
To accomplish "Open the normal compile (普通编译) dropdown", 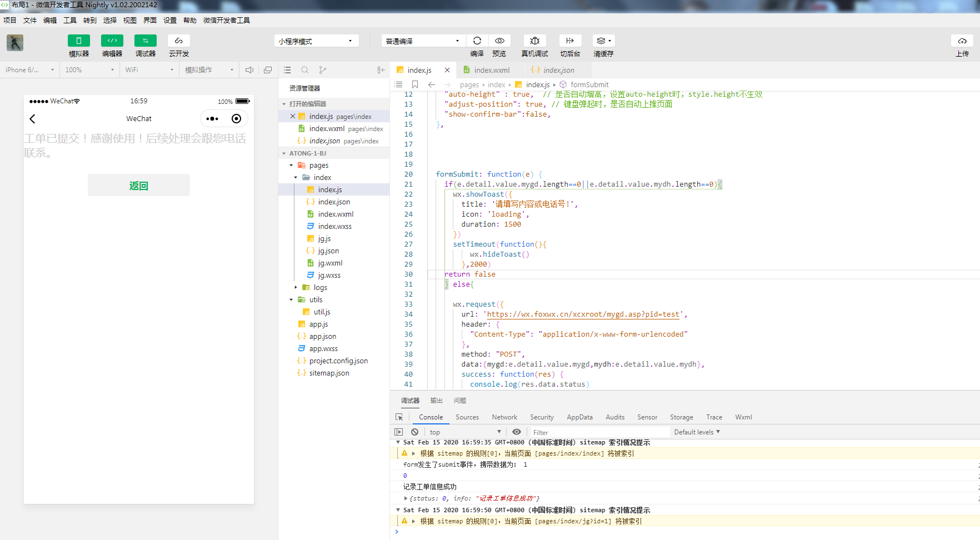I will (423, 41).
